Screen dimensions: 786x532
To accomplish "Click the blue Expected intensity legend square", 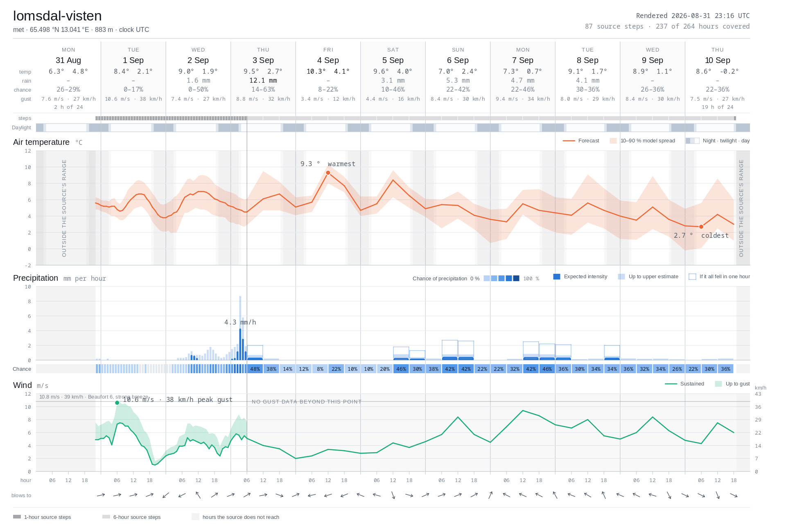I will coord(556,277).
